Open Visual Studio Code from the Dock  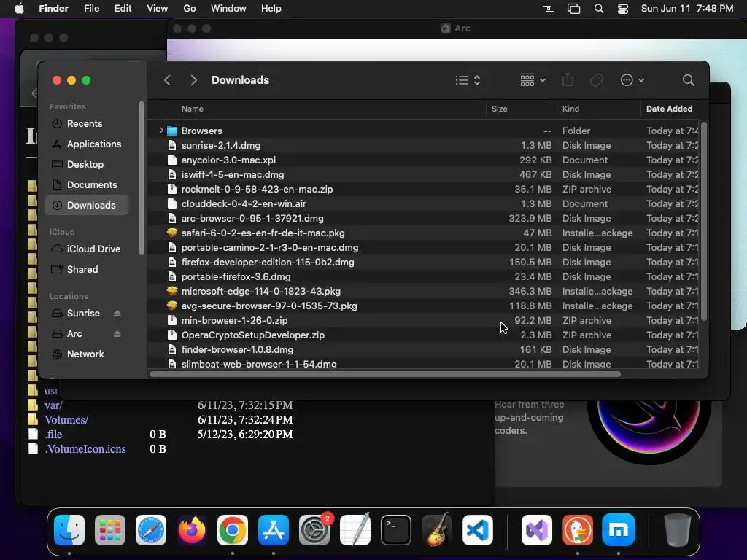[x=477, y=530]
